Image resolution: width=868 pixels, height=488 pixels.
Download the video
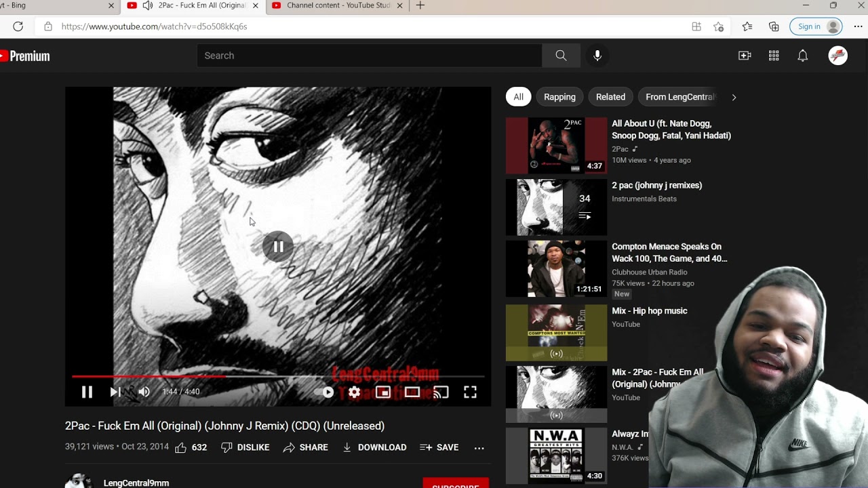374,447
